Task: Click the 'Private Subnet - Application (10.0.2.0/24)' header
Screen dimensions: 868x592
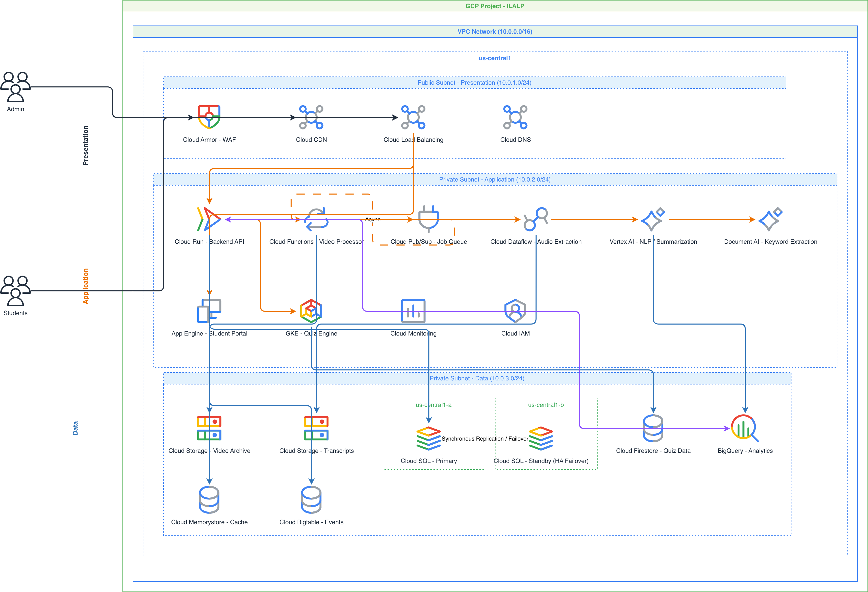Action: click(495, 179)
